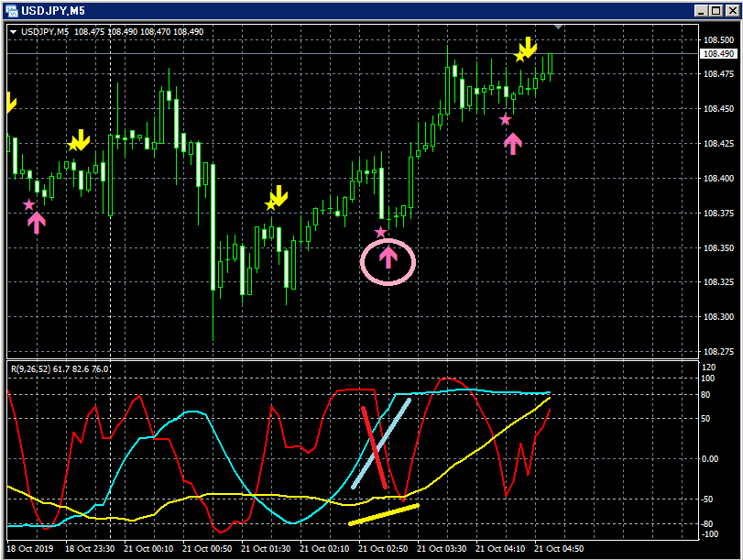743x560 pixels.
Task: Expand the USDJPY,M5 chart dropdown triangle
Action: click(x=13, y=32)
